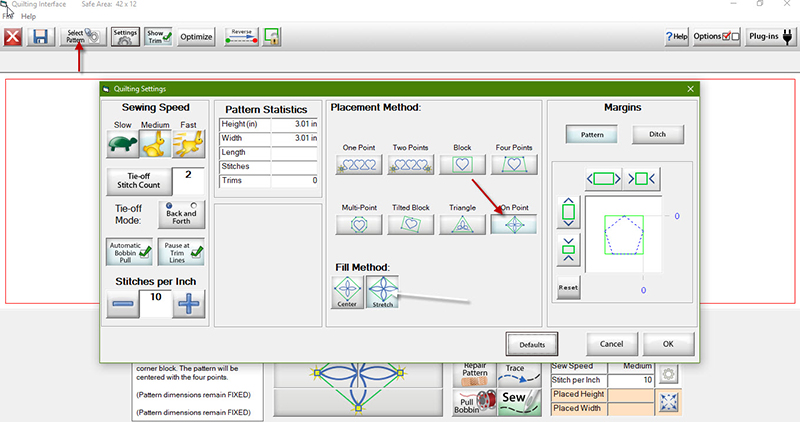Select Stretch fill method
The height and width of the screenshot is (422, 800).
tap(383, 292)
